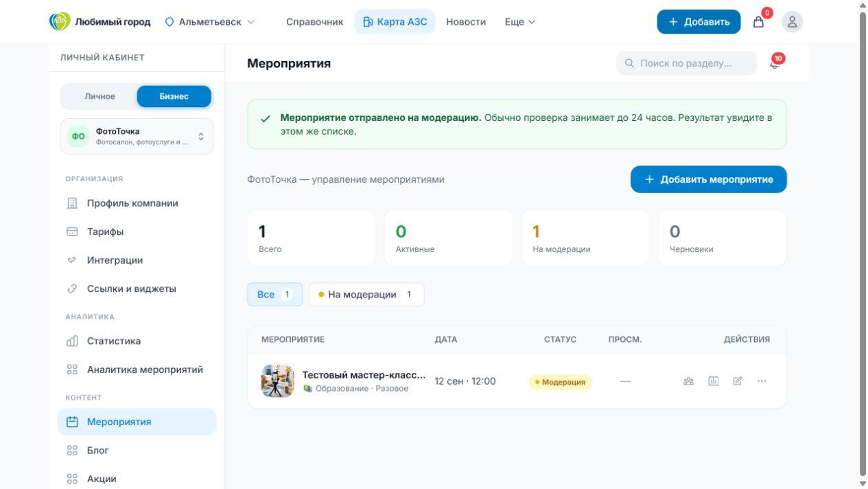Open Акции section in sidebar
Screen dimensions: 868x489
point(137,479)
